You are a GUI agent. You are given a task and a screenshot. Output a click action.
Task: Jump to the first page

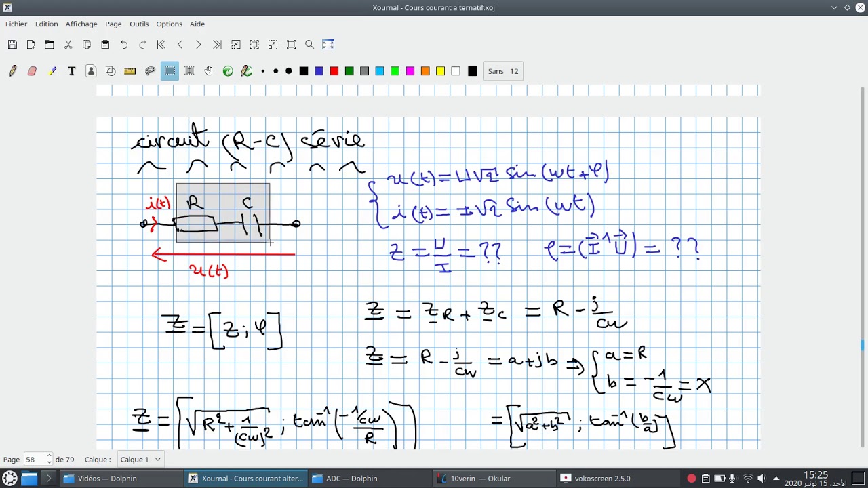(x=161, y=45)
